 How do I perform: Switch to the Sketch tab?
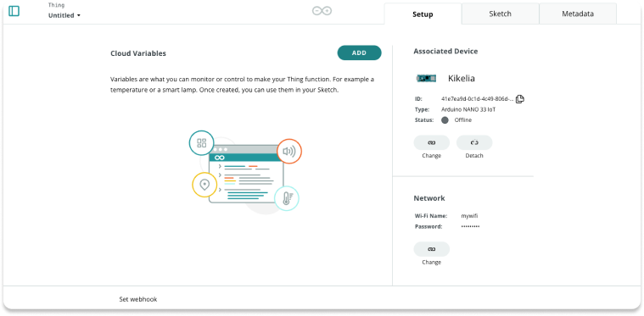click(x=501, y=14)
